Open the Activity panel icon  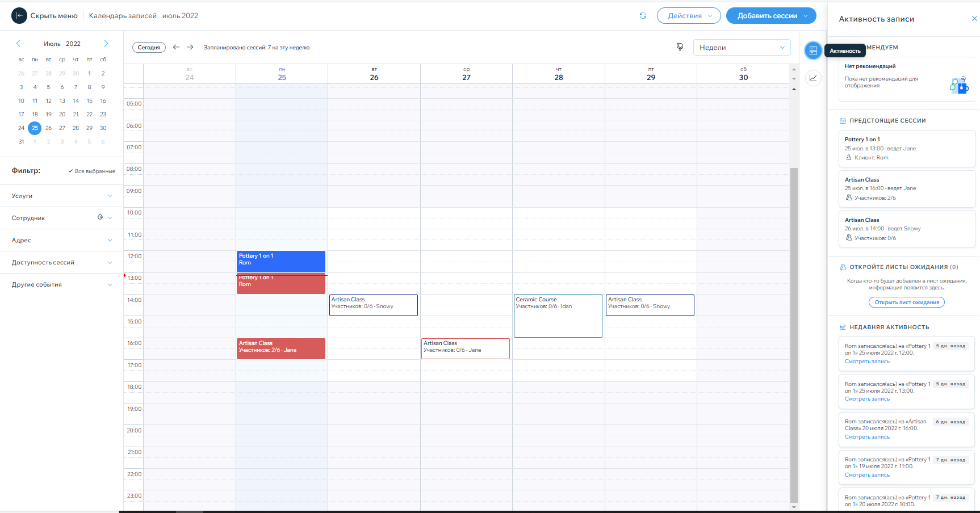(x=813, y=51)
